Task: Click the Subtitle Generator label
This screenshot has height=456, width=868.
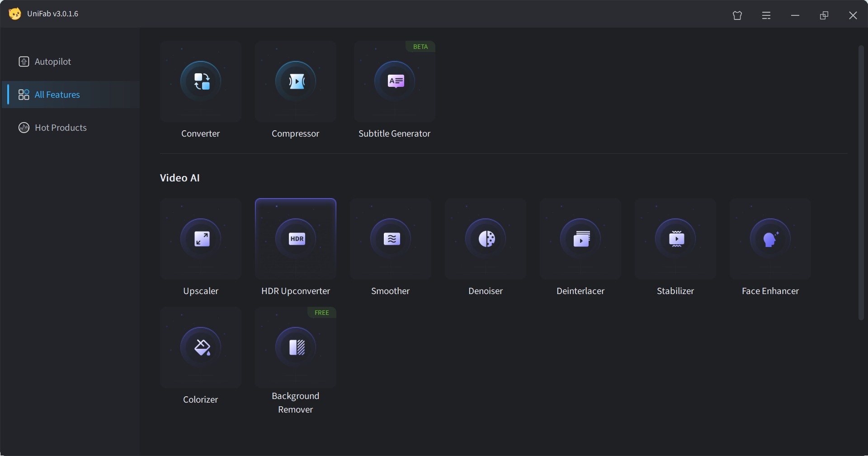Action: coord(395,133)
